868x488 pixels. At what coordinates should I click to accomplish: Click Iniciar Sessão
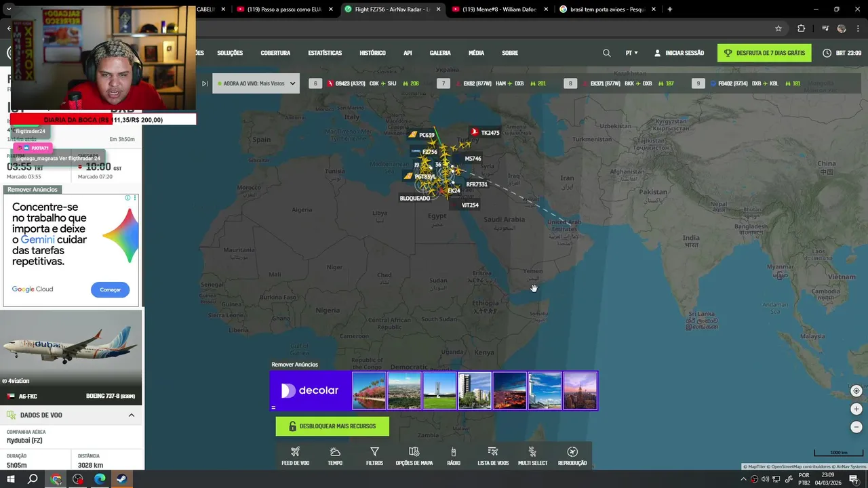tap(679, 53)
